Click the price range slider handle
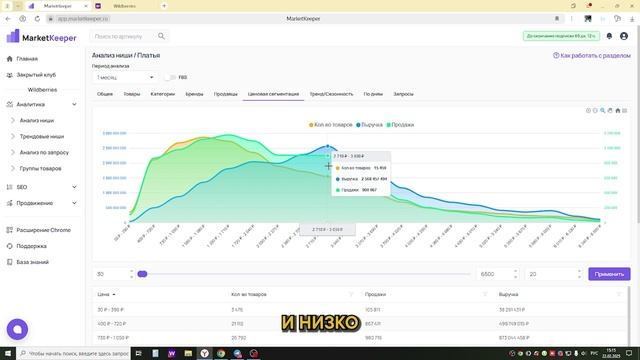Screen dimensions: 640x360 click(x=142, y=274)
